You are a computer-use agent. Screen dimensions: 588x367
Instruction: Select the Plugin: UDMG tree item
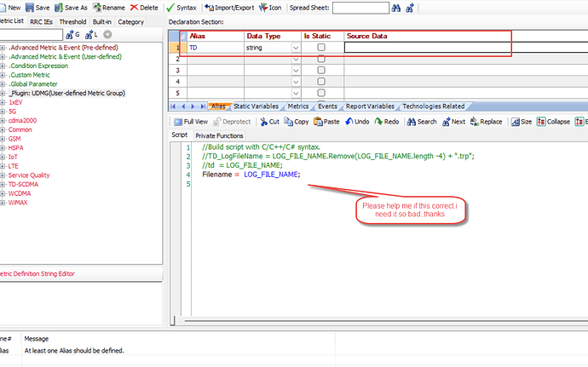(67, 93)
